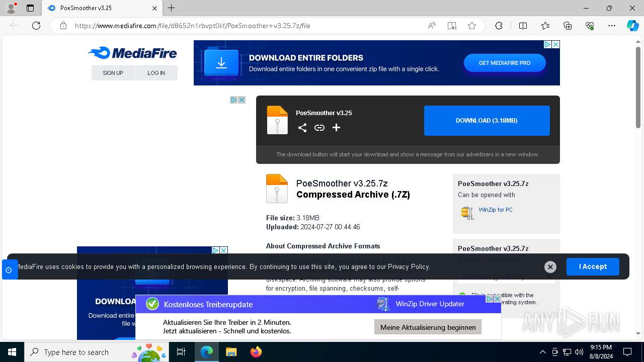
Task: Open WinZip for PC link
Action: point(496,210)
